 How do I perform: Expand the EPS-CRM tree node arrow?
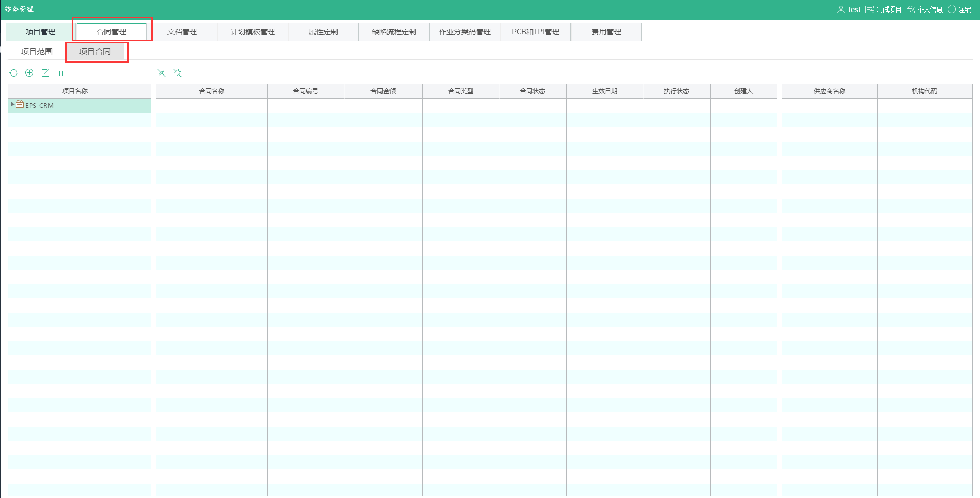pos(12,105)
